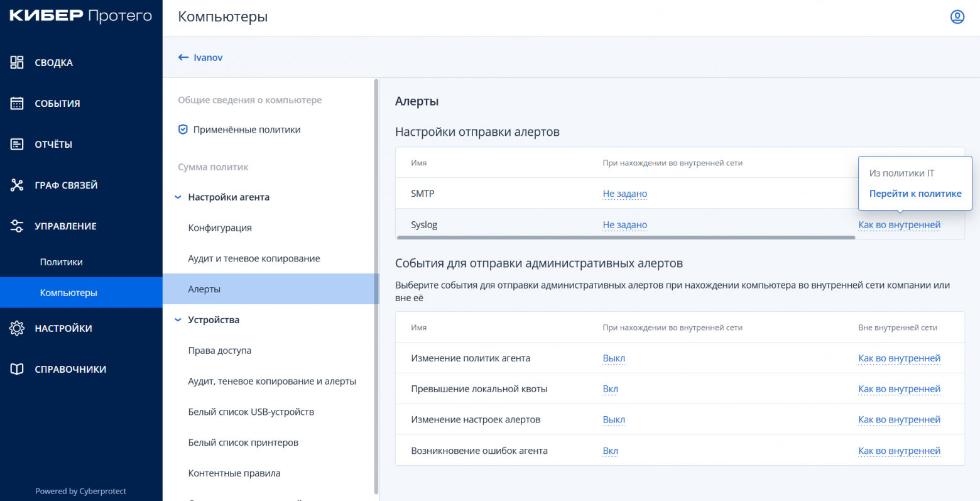The height and width of the screenshot is (501, 980).
Task: Click Из политики IT popup text
Action: (x=901, y=173)
